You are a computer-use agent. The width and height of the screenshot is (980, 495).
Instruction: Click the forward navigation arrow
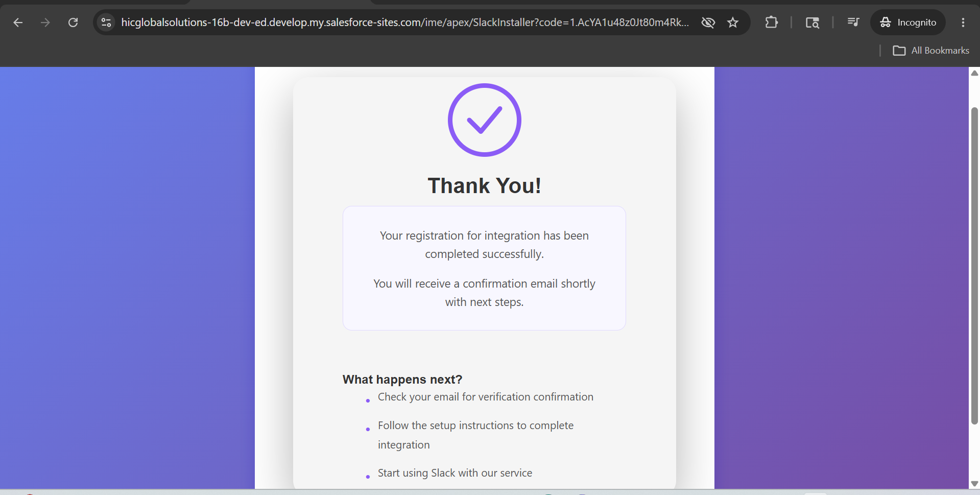point(45,22)
